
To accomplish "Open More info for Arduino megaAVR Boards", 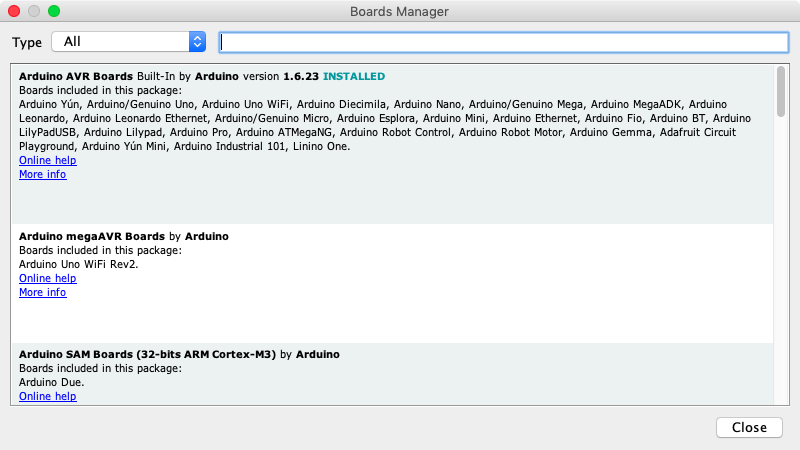I will point(42,292).
